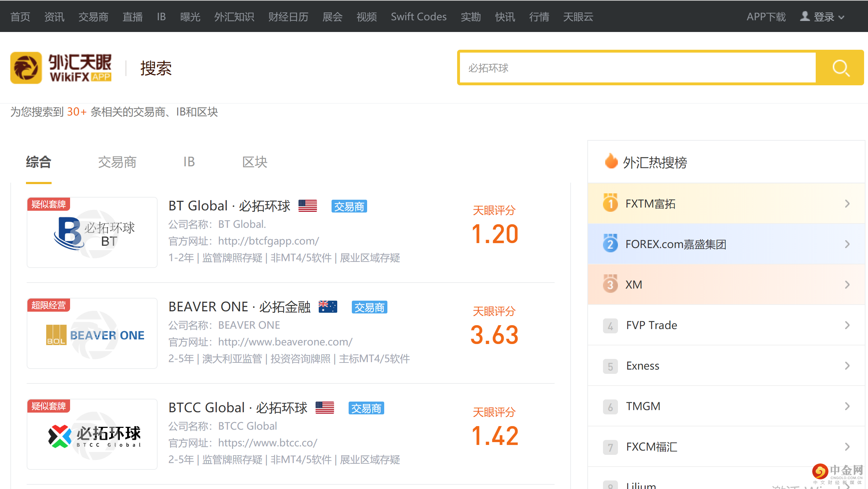Click the Australian flag beside BEAVER ONE

pos(328,307)
